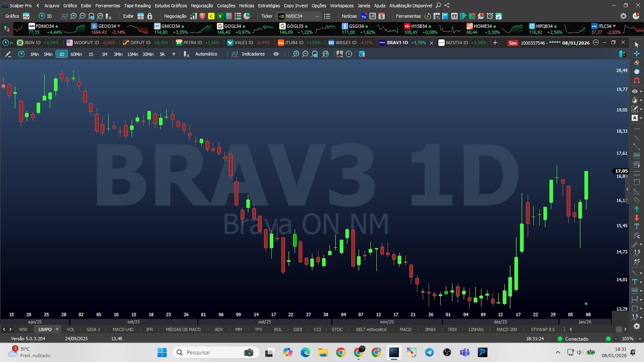Toggle the Sim simulator mode badge
The height and width of the screenshot is (362, 644).
[x=513, y=43]
